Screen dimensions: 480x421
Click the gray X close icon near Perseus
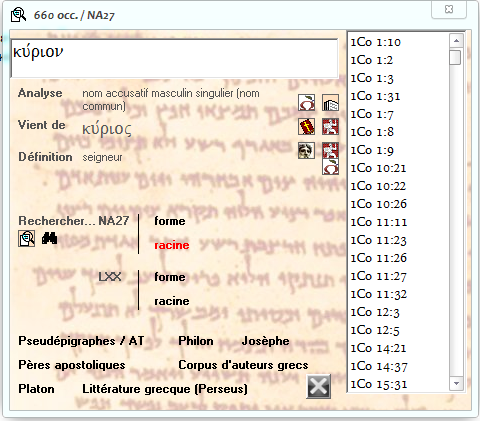click(x=318, y=386)
